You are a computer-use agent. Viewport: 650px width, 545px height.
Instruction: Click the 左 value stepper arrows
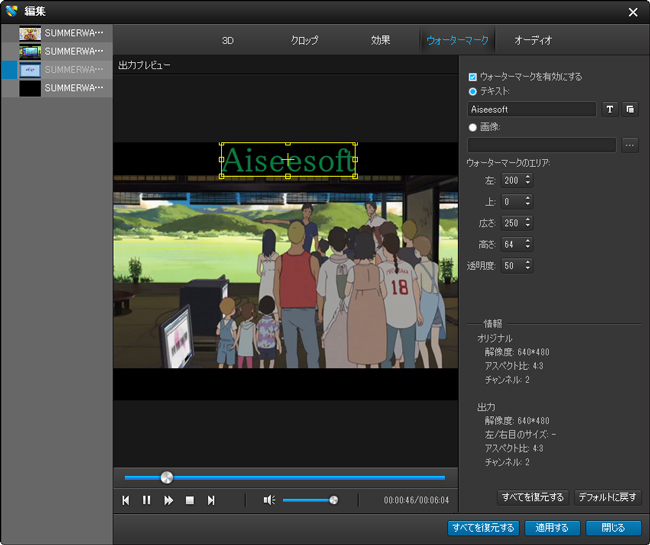point(527,180)
